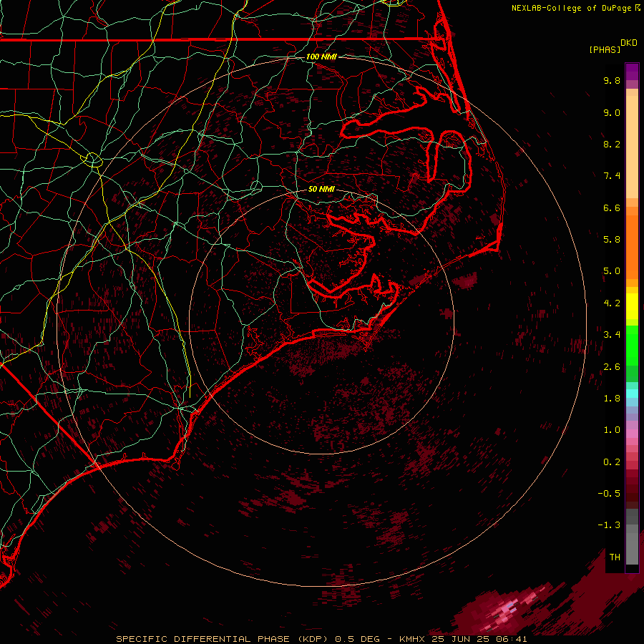The image size is (644, 644).
Task: Click the DKD label above the color scale
Action: [x=629, y=43]
